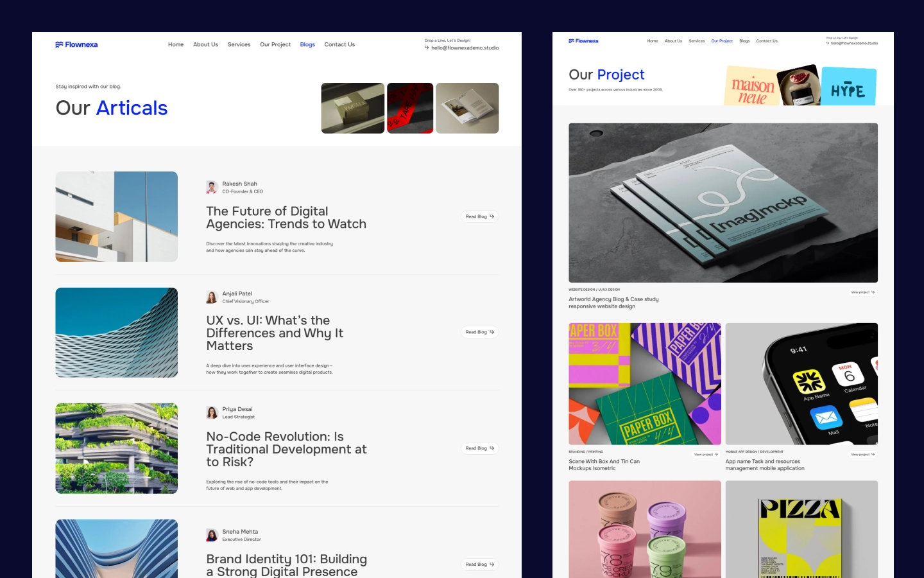Click arrow icon in UX vs. UI Read Blog
The width and height of the screenshot is (924, 578).
tap(492, 332)
